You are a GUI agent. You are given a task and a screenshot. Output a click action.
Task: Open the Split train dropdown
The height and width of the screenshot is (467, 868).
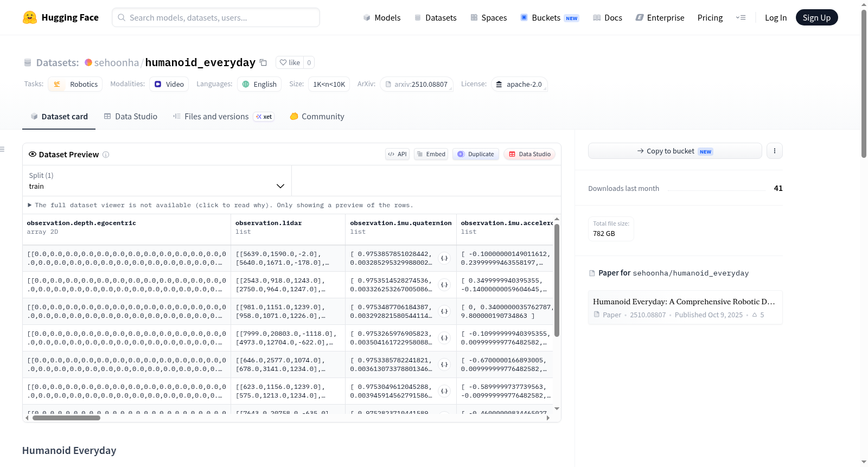coord(157,181)
